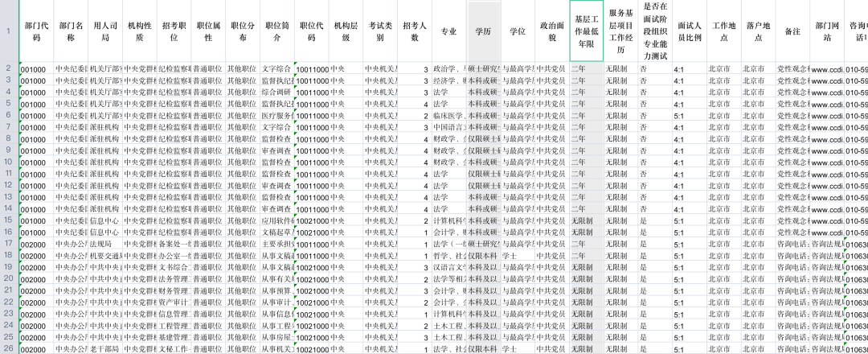Select the 老干部局 cell in row 26
This screenshot has height=354, width=868.
104,348
